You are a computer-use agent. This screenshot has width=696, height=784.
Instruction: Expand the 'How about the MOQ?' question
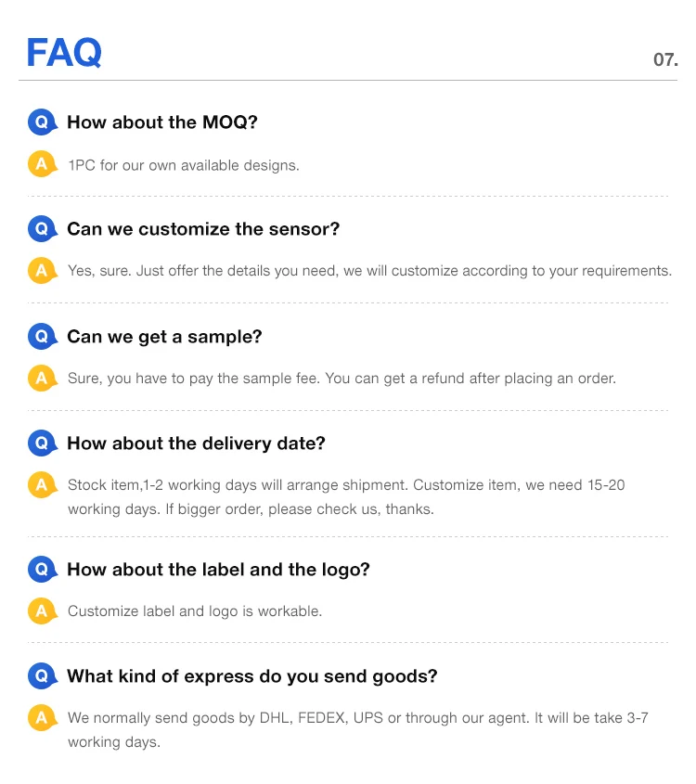161,122
